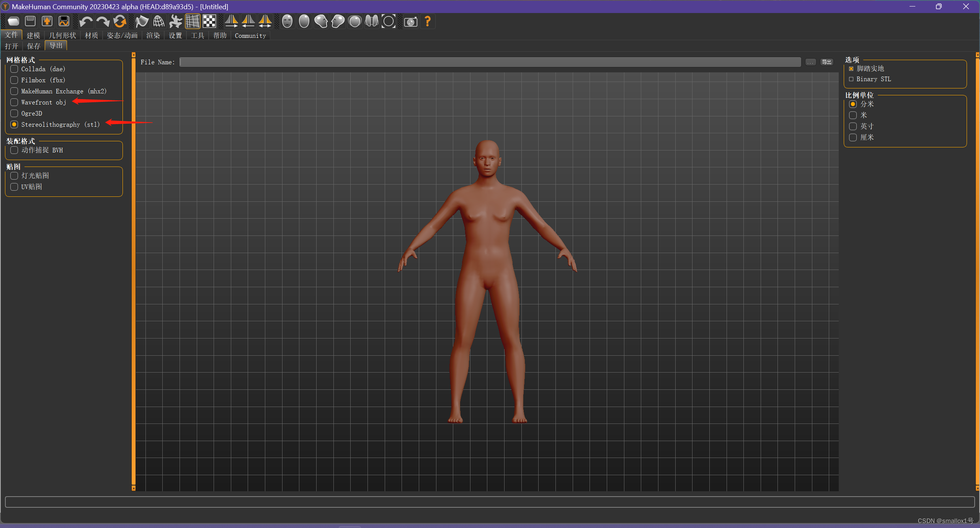Open the 文件 main tab
Image resolution: width=980 pixels, height=528 pixels.
11,35
